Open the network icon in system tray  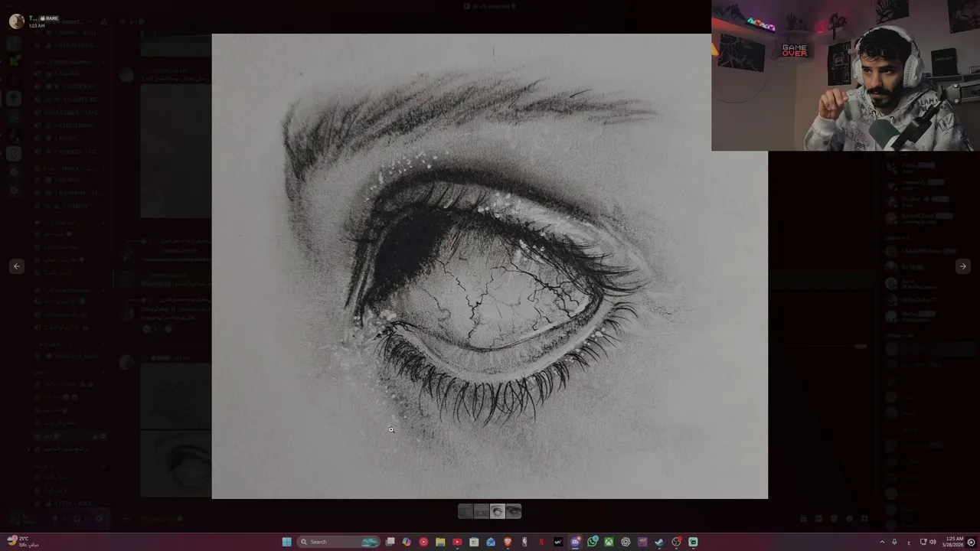click(923, 542)
